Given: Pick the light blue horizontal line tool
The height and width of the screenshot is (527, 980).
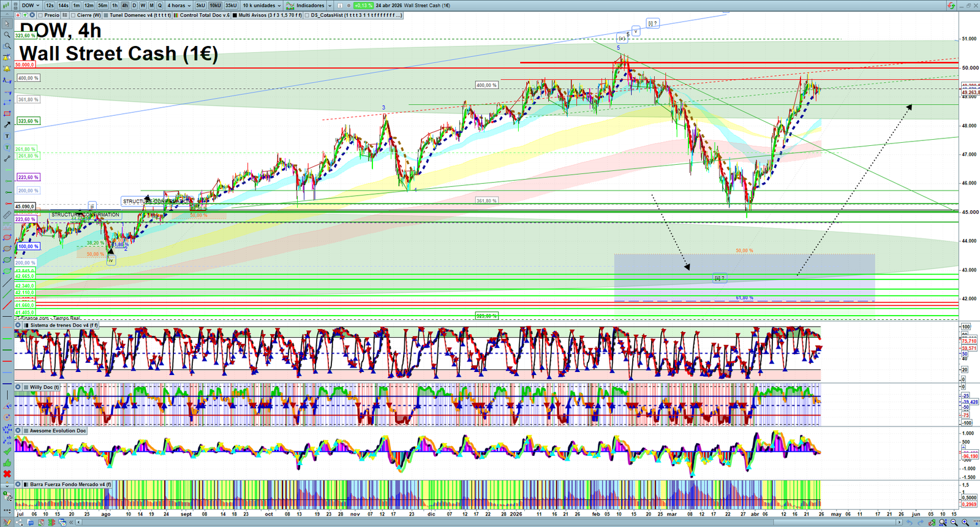Looking at the screenshot, I should tap(7, 373).
